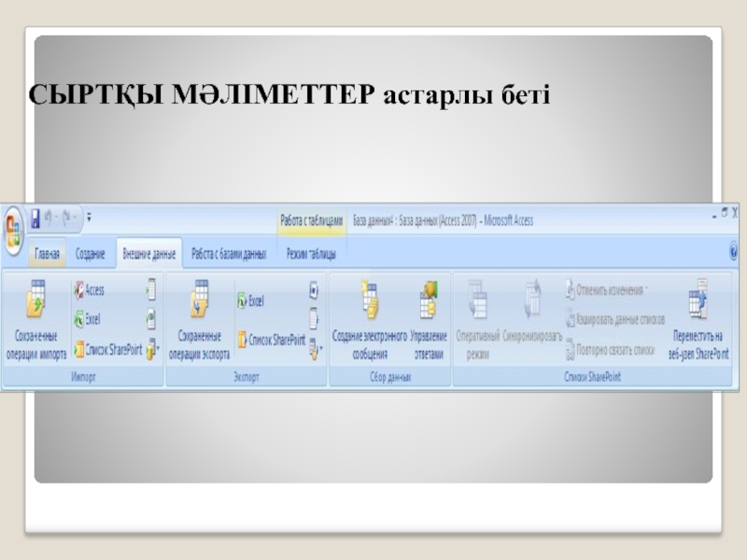Import a text file icon
Screen dimensions: 747x560
pos(151,289)
